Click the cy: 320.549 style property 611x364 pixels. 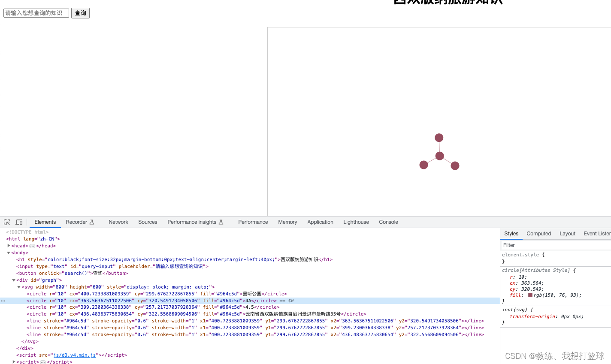tap(526, 289)
